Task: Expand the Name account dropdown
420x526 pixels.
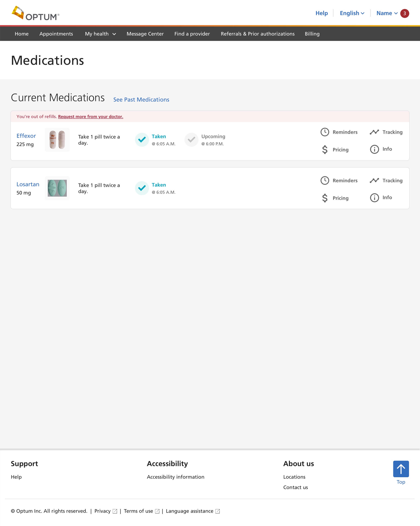Action: click(387, 13)
